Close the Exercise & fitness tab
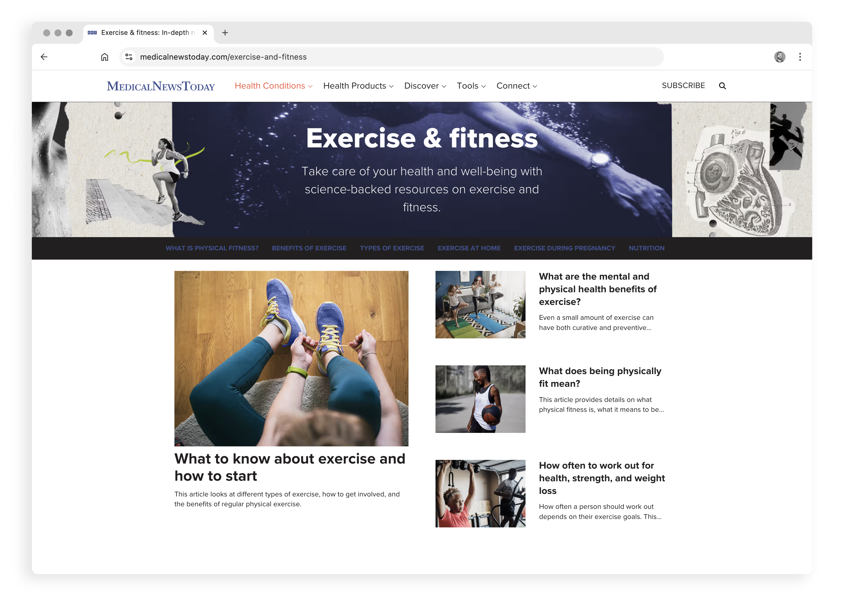Screen dimensions: 844x616 tap(205, 33)
